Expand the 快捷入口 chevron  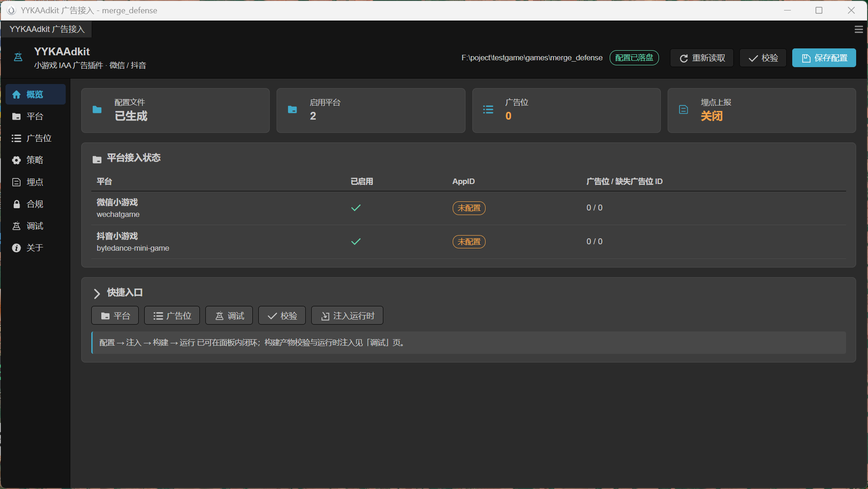pyautogui.click(x=97, y=293)
